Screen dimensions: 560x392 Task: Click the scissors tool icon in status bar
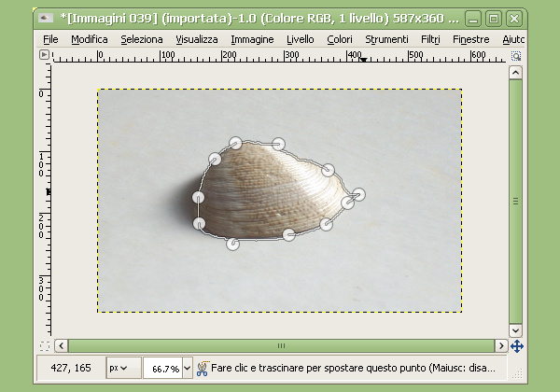(x=202, y=368)
